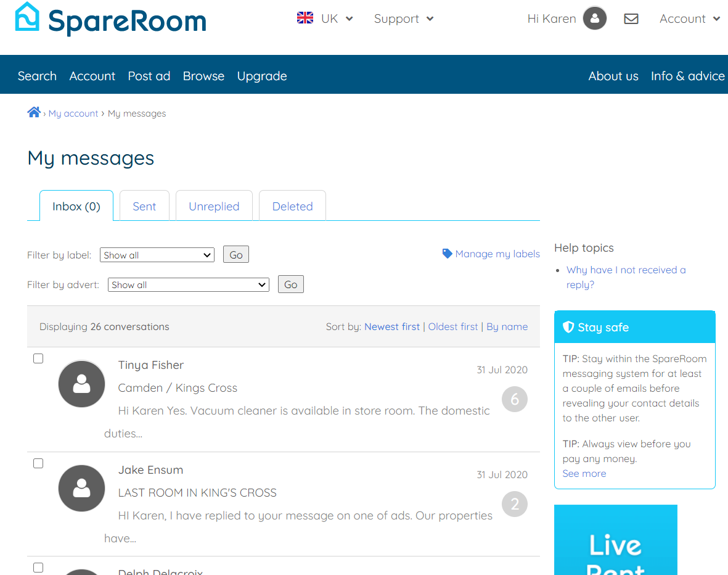Click the 'I have replied to your message' preview
Screen dimensions: 728x575
pyautogui.click(x=298, y=527)
